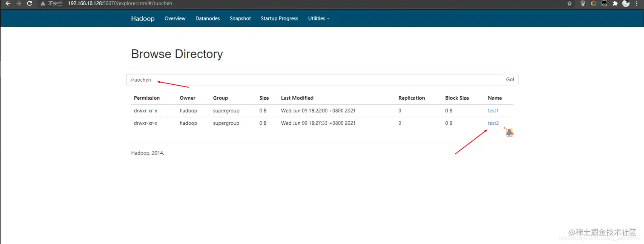644x244 pixels.
Task: Click the Block Size column header
Action: (x=457, y=98)
